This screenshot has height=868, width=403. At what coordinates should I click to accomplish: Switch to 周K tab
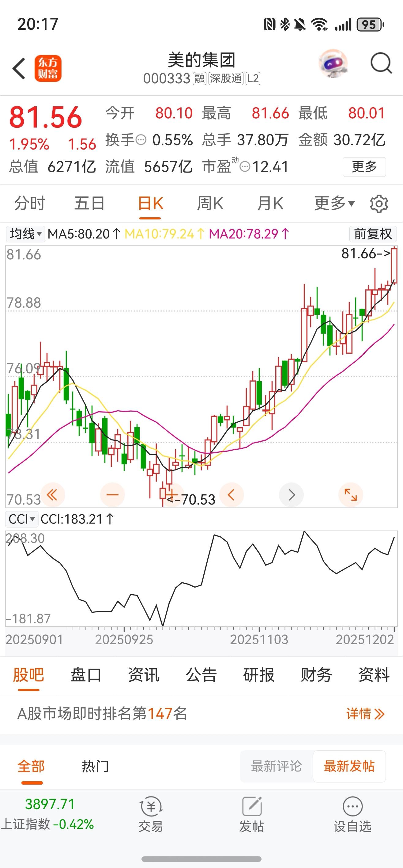(210, 203)
